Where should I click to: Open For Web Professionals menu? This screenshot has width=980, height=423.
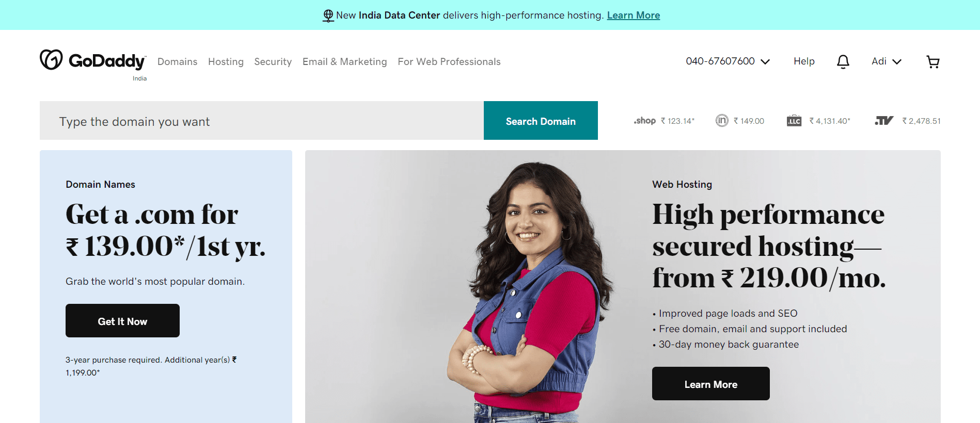click(449, 62)
